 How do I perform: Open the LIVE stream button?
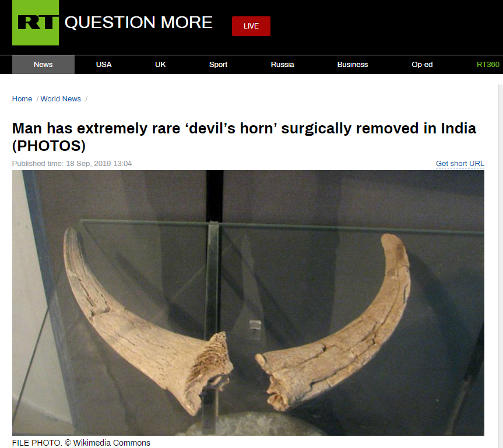pyautogui.click(x=251, y=26)
